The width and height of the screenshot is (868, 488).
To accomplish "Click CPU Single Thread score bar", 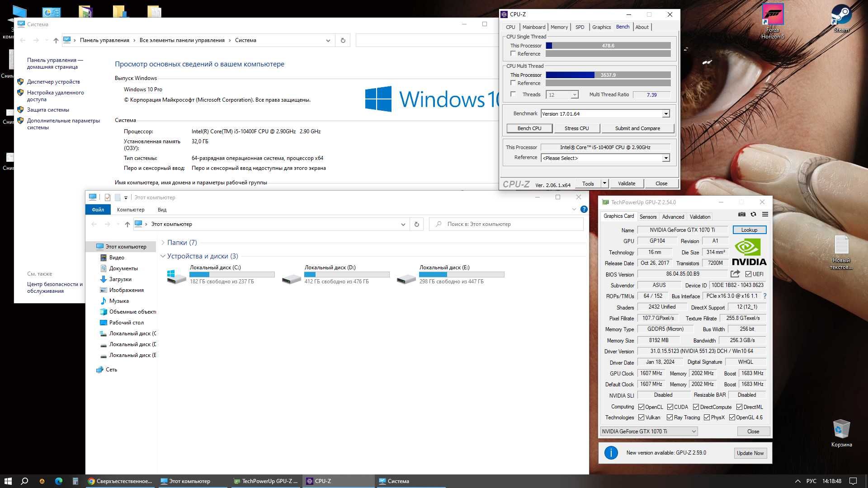I will 608,46.
